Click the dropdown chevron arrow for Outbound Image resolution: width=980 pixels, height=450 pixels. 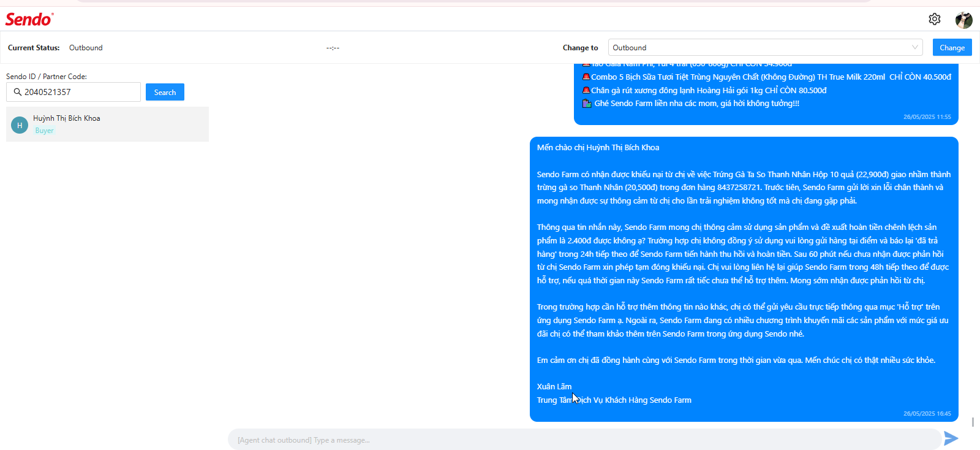914,47
